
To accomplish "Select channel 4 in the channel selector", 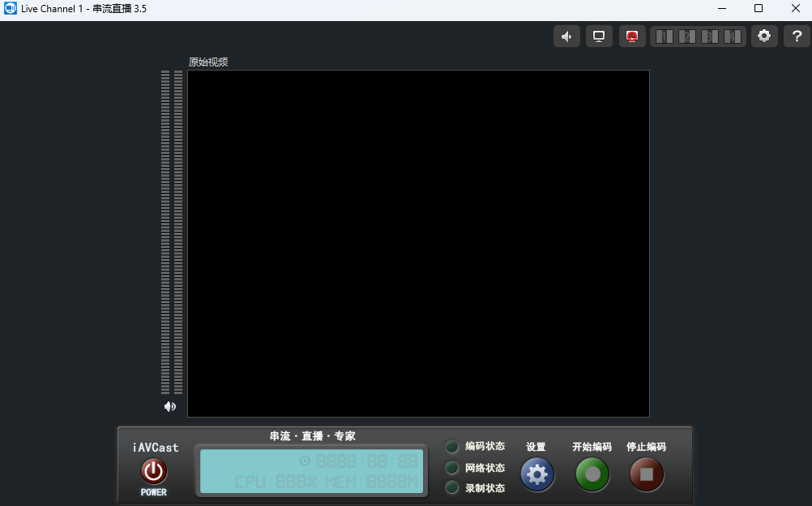I will click(x=733, y=36).
